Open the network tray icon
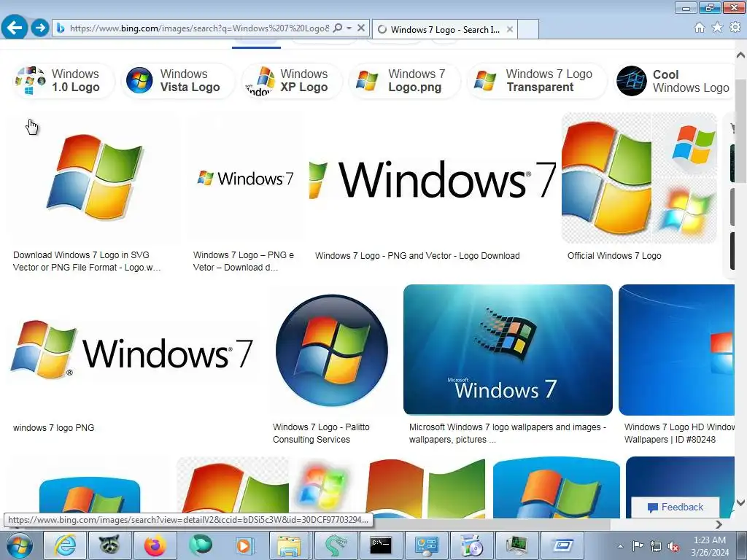Screen dimensions: 747x560 coord(656,546)
